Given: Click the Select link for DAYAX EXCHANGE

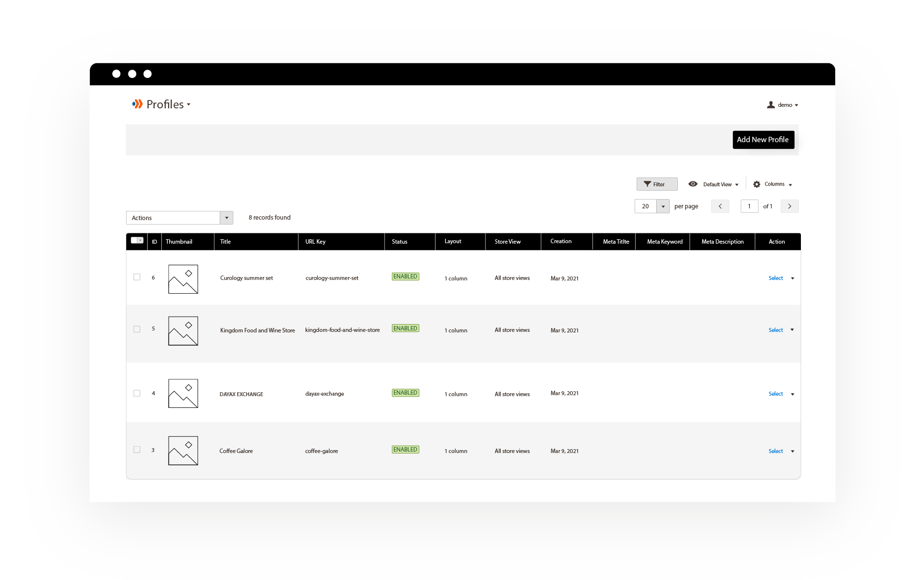Looking at the screenshot, I should pos(775,394).
